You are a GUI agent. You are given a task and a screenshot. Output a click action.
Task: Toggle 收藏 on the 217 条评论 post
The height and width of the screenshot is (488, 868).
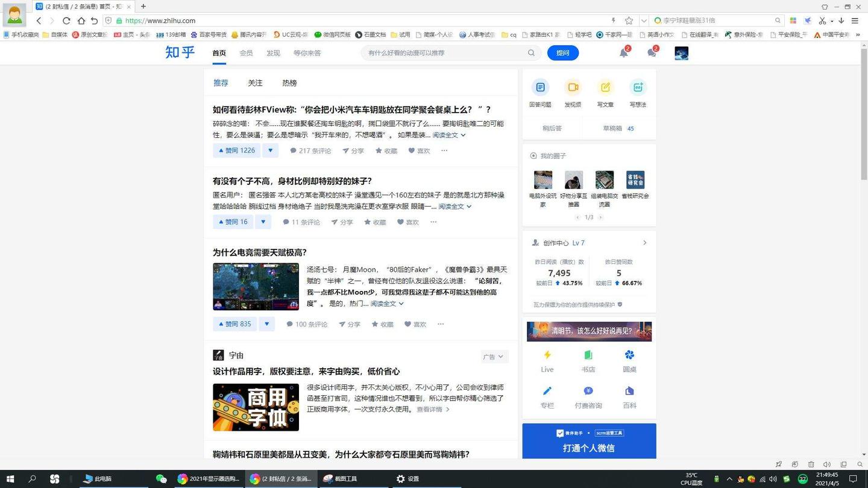click(x=386, y=151)
